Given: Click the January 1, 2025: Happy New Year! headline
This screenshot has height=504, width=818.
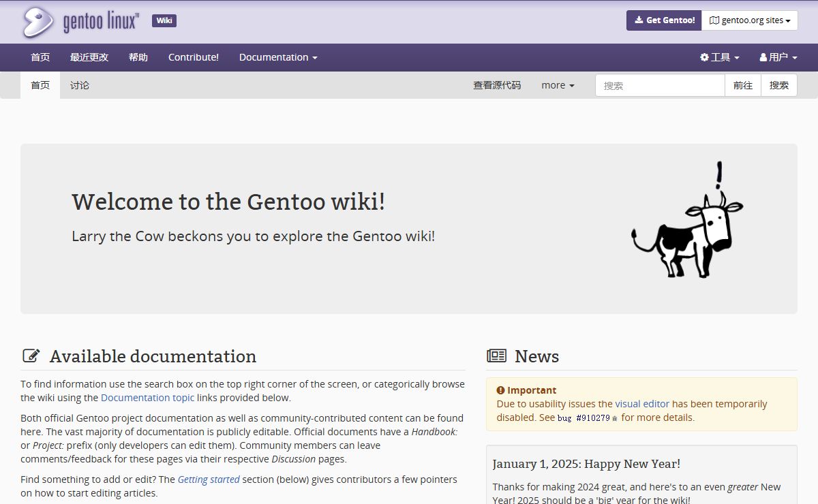Looking at the screenshot, I should coord(586,464).
